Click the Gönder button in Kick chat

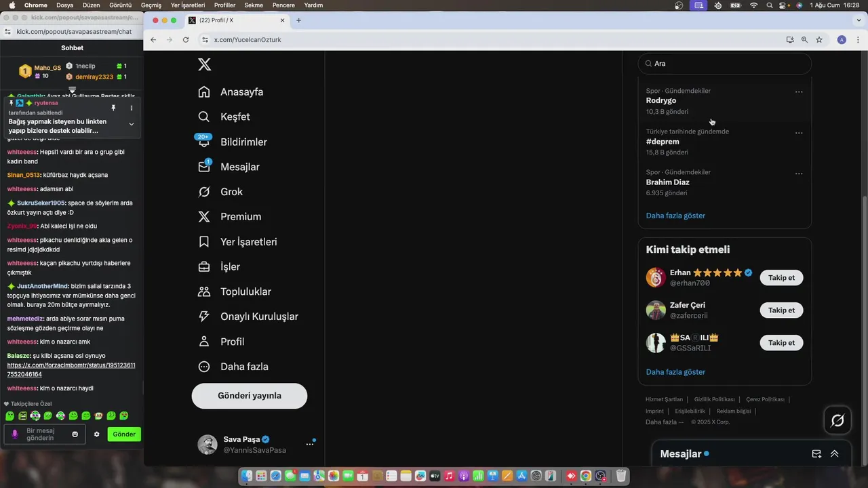(x=124, y=434)
